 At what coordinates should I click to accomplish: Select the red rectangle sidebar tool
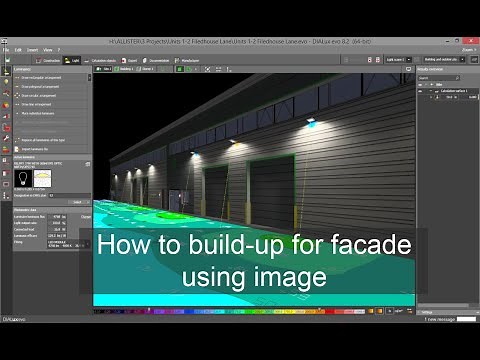click(x=6, y=184)
